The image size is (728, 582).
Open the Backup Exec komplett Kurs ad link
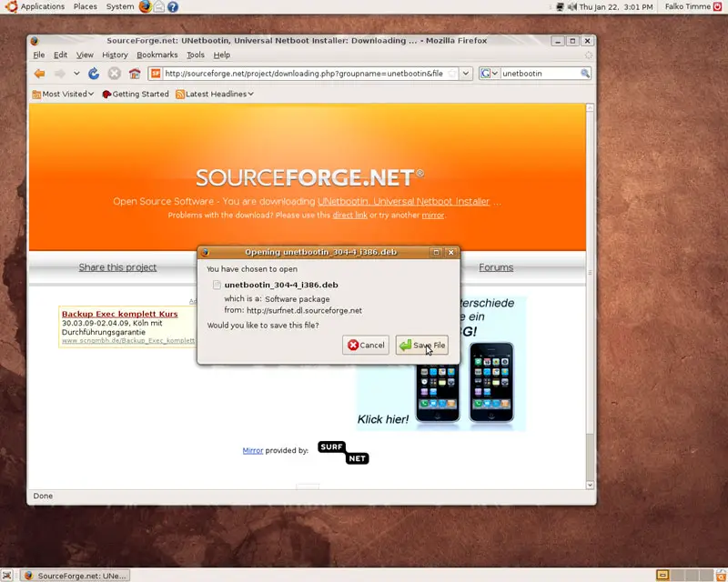pos(120,314)
